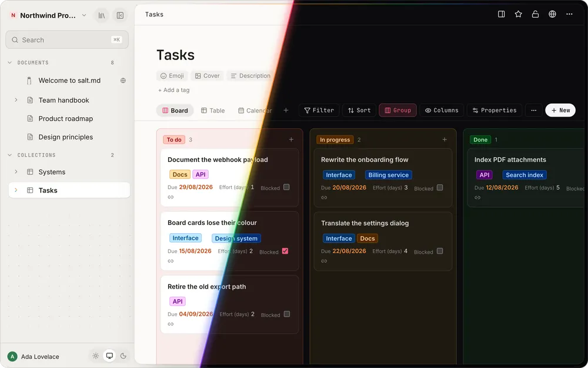
Task: Click Billing service tag on onboarding card
Action: [389, 175]
